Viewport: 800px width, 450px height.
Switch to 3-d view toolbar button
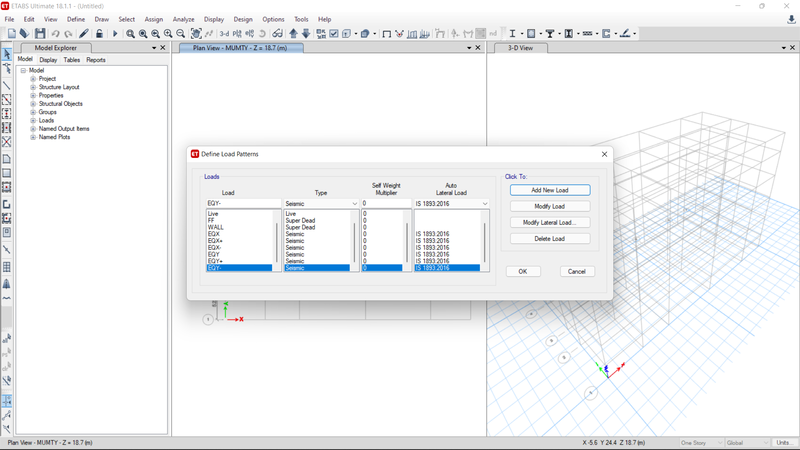(224, 34)
